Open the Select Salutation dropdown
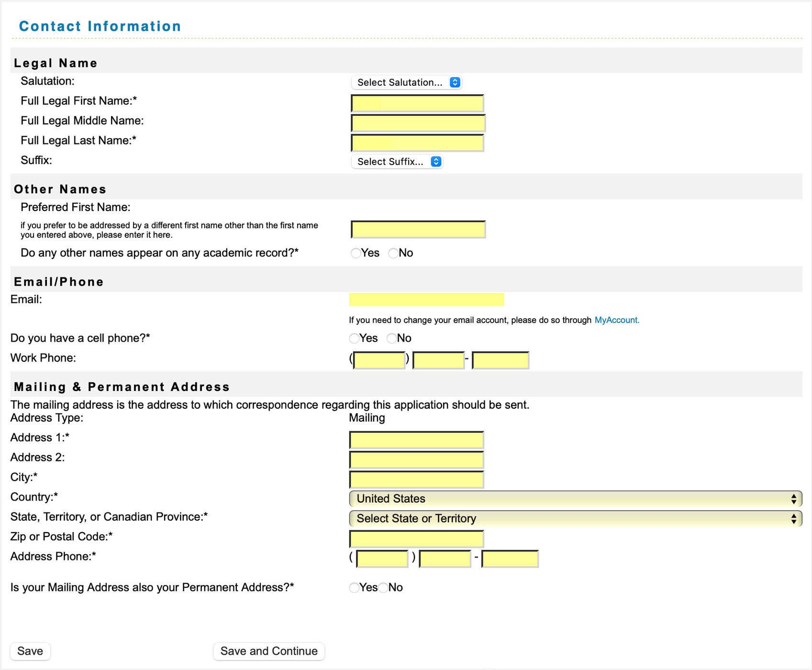This screenshot has width=812, height=670. pos(406,82)
